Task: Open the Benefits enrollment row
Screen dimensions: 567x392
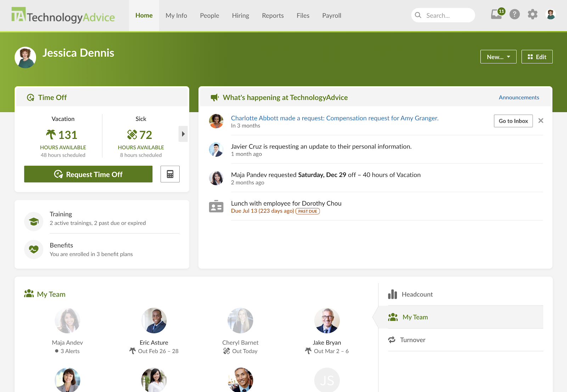Action: 102,250
